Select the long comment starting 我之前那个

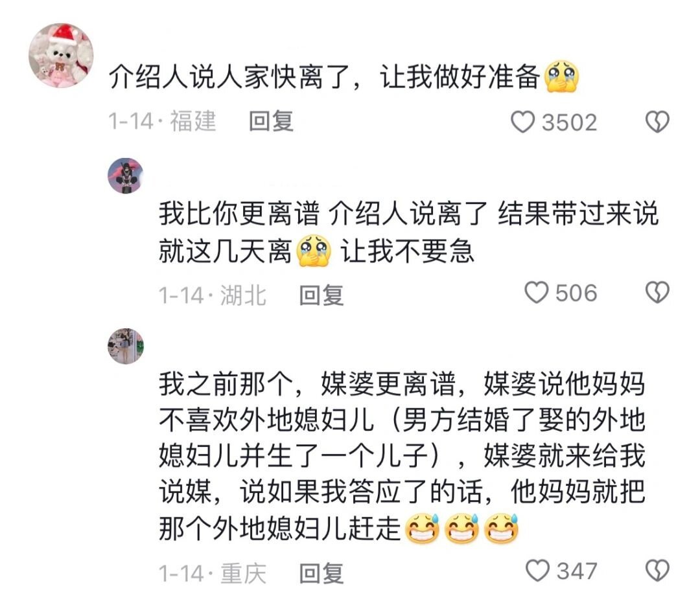pos(402,456)
